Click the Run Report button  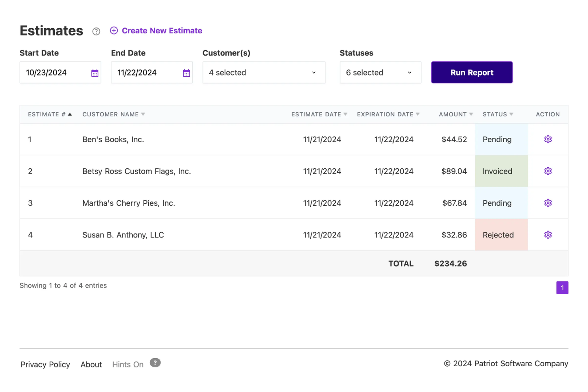coord(472,72)
